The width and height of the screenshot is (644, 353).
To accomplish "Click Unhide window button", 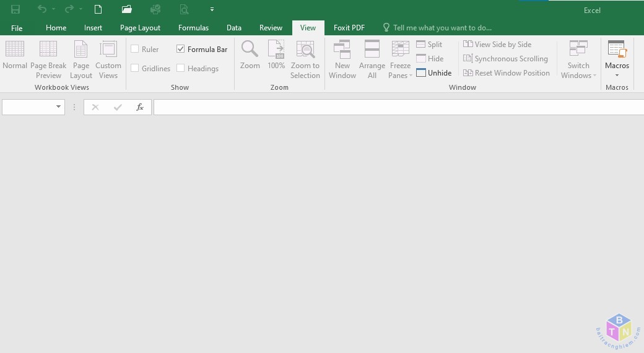I will coord(433,72).
